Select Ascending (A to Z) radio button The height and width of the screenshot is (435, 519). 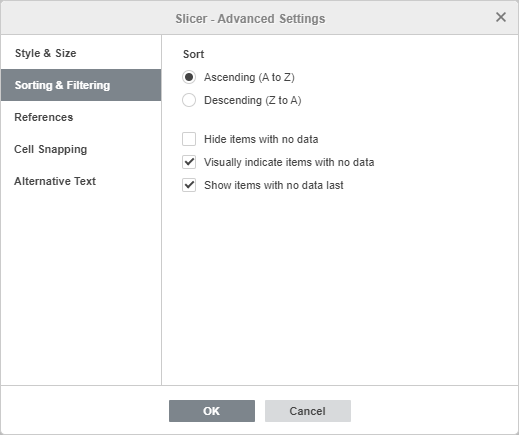pos(189,77)
